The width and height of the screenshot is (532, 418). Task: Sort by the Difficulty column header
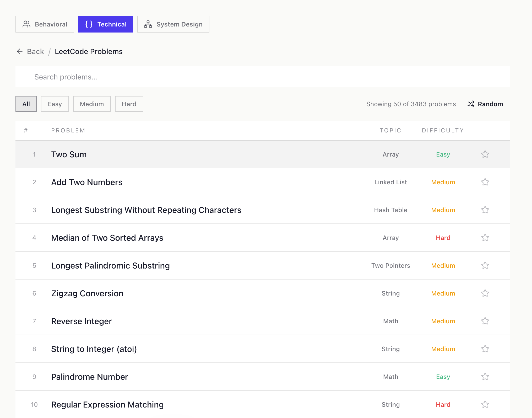(443, 130)
